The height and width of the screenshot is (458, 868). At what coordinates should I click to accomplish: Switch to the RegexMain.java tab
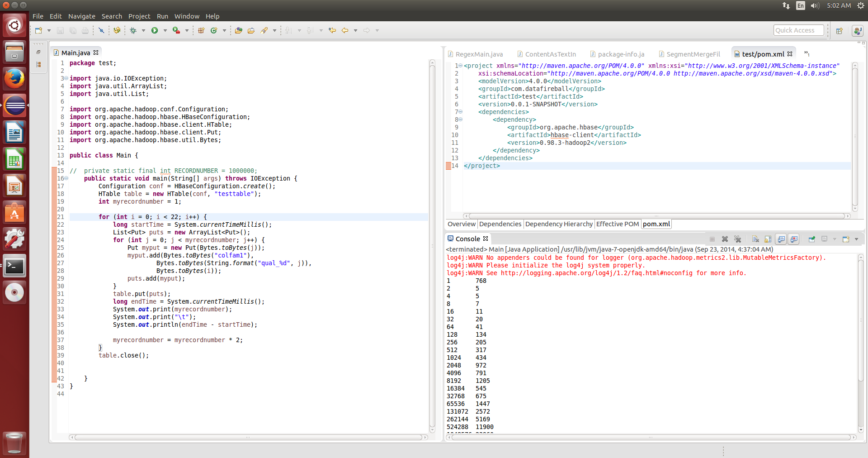[479, 54]
